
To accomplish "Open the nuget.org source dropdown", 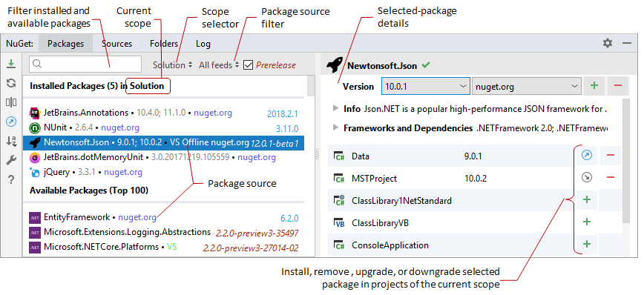I will point(527,87).
